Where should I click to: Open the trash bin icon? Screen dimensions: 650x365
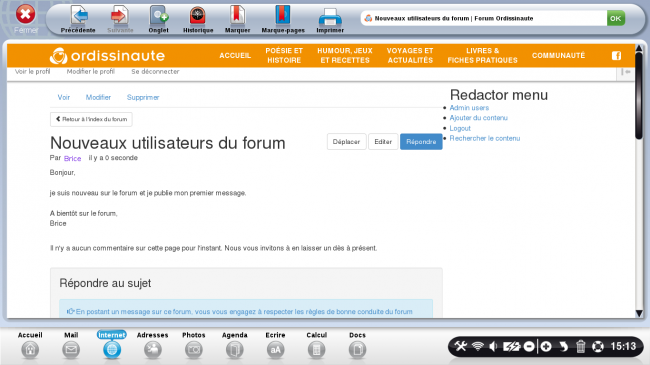(x=580, y=346)
